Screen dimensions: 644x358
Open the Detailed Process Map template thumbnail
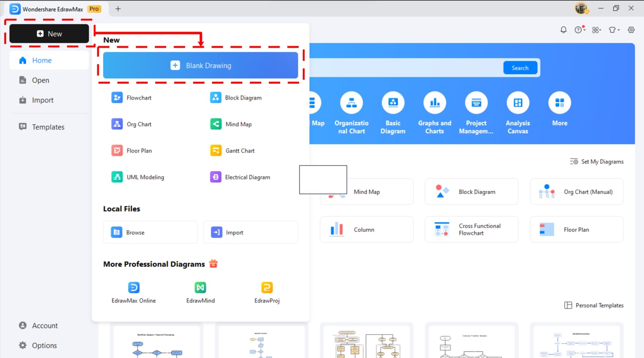[577, 341]
